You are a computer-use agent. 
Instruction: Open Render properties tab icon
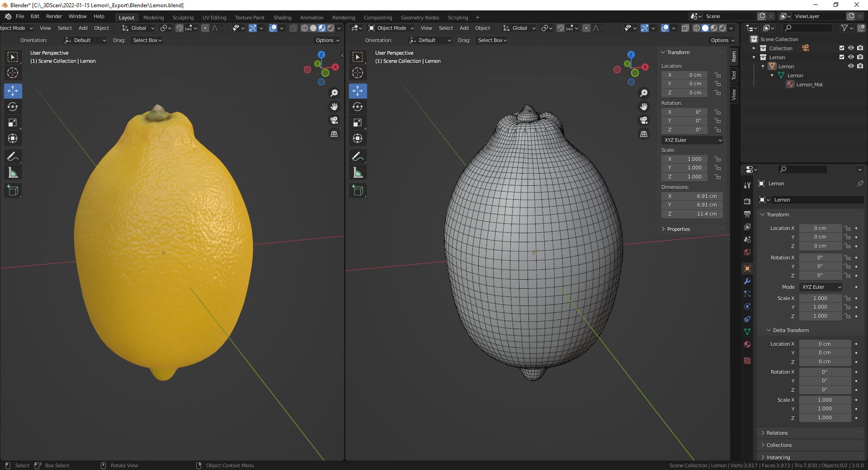[x=747, y=201]
